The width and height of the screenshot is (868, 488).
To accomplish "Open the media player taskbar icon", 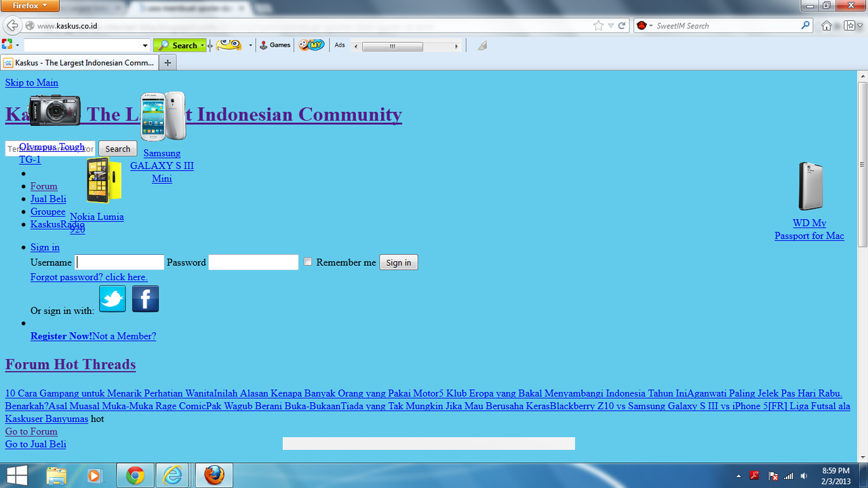I will coord(94,476).
